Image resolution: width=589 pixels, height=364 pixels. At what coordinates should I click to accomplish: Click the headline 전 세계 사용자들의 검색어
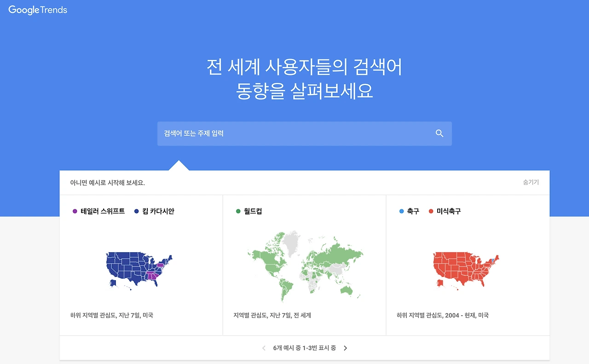(x=305, y=67)
